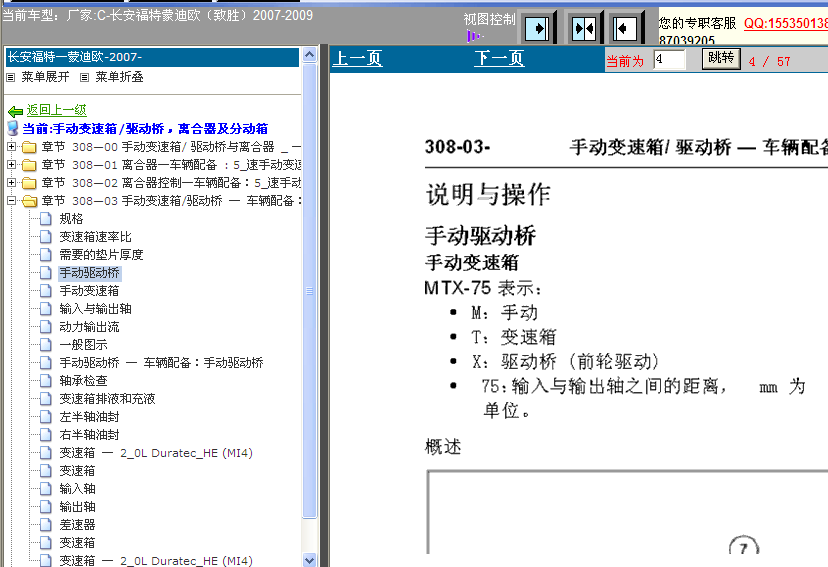The image size is (828, 567).
Task: Go to next page via 下一页
Action: [x=499, y=58]
